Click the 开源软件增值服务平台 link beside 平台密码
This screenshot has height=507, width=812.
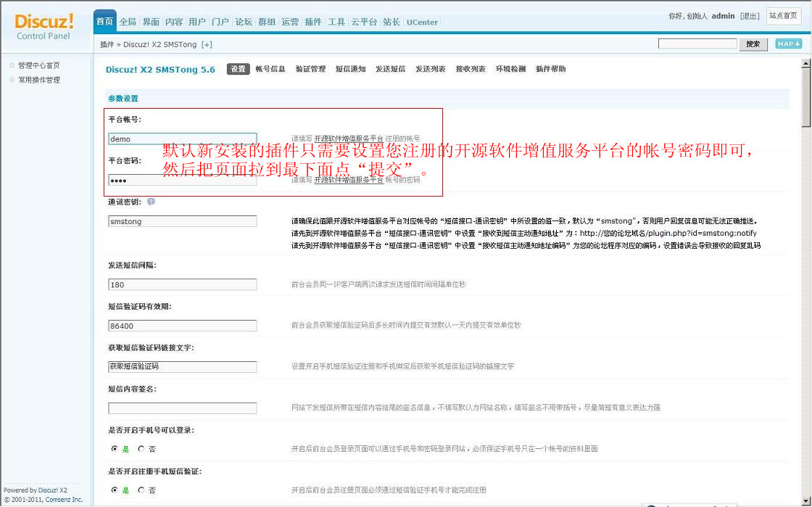(x=349, y=180)
